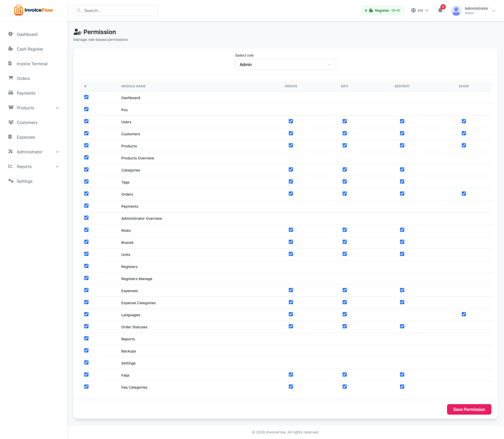Click the Administrator name in header
This screenshot has width=504, height=439.
(x=476, y=8)
